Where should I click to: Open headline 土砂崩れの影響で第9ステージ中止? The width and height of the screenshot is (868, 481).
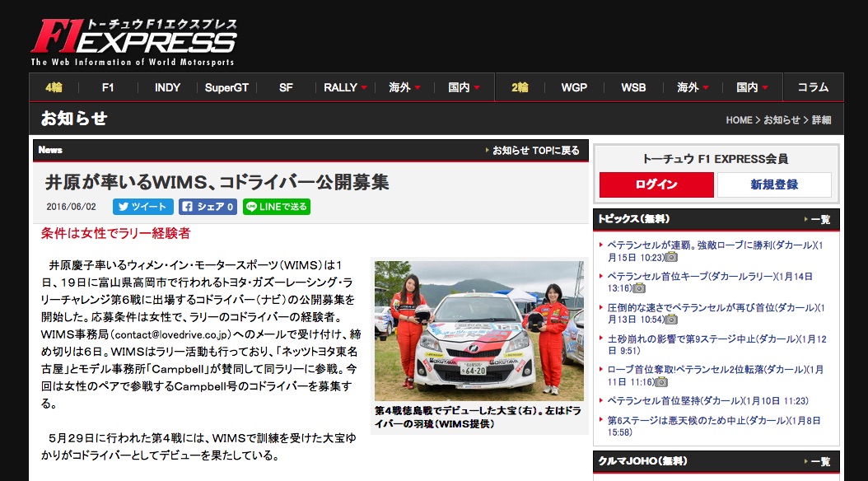pos(716,344)
